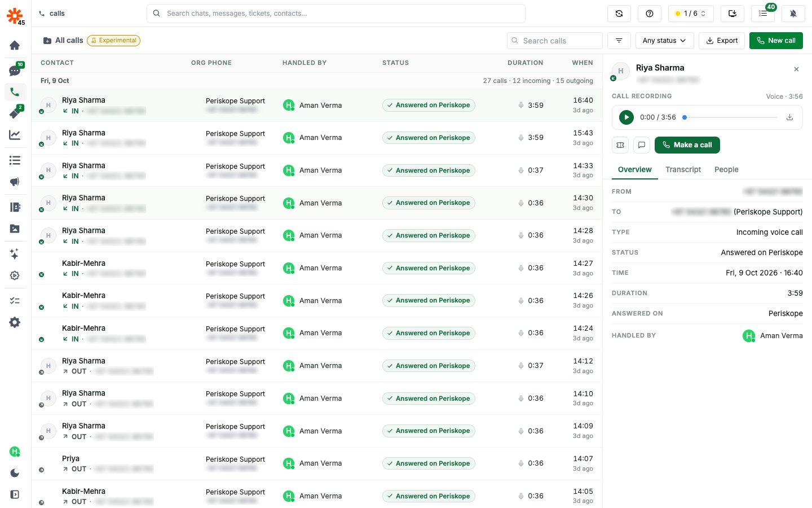Focus the global search chats field
This screenshot has width=812, height=508.
[336, 14]
